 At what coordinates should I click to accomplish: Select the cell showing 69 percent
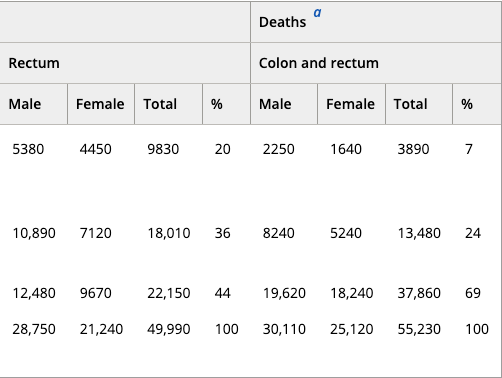point(473,293)
